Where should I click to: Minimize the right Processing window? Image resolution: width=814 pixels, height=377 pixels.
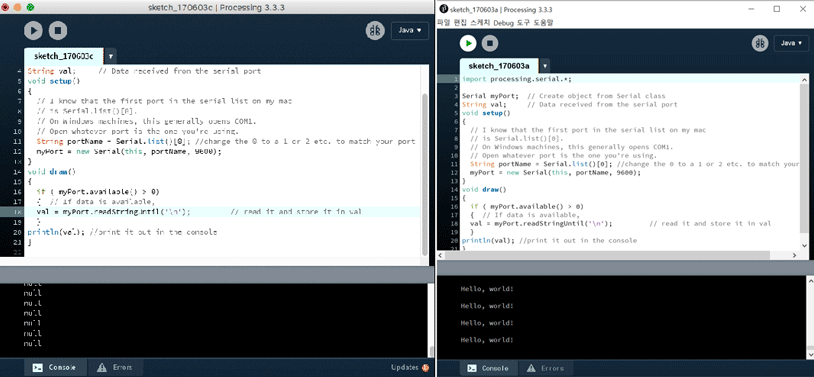752,9
